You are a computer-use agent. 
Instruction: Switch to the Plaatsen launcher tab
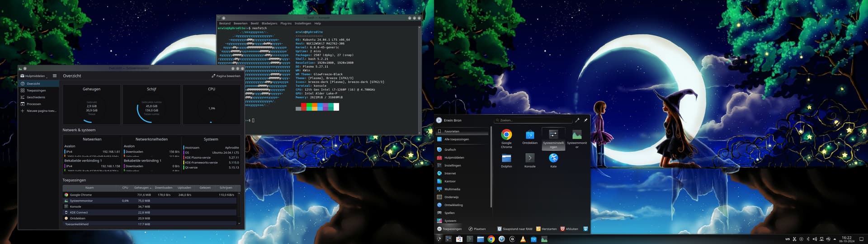click(x=477, y=229)
